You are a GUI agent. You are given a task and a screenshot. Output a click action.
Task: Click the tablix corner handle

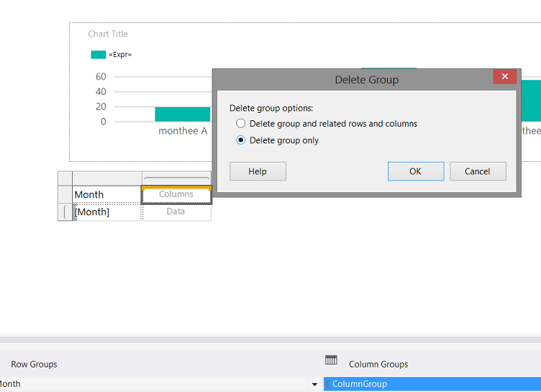pyautogui.click(x=65, y=178)
